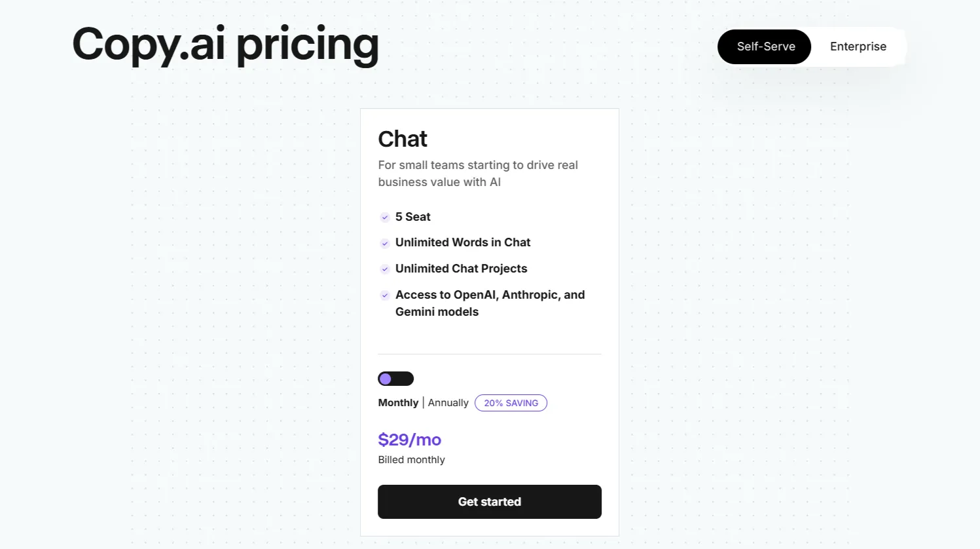Click the $29/mo price text
This screenshot has width=980, height=549.
pyautogui.click(x=410, y=440)
